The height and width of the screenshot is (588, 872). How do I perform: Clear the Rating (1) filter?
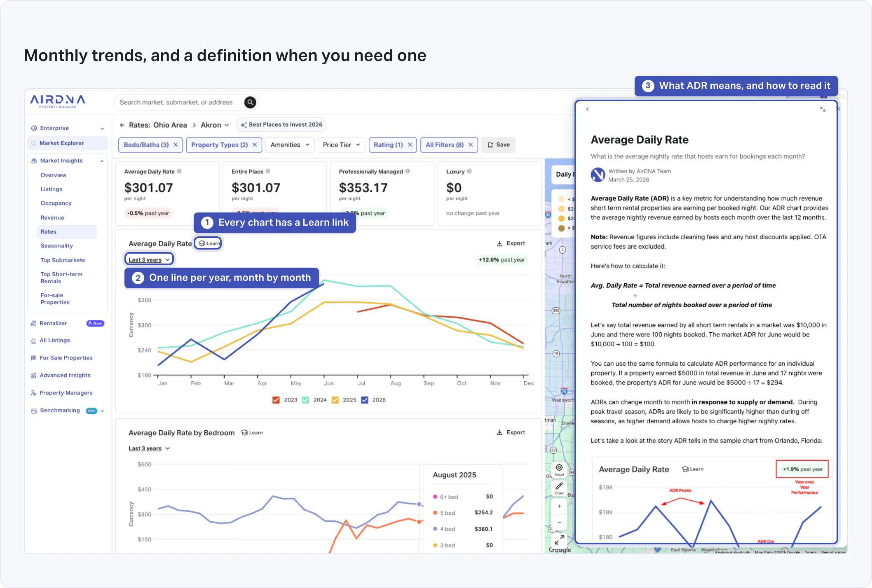(x=410, y=145)
